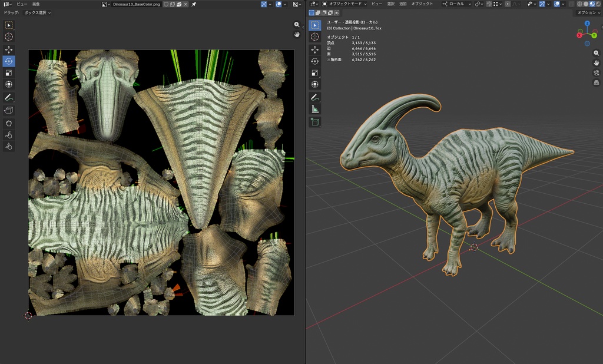The image size is (603, 364).
Task: Unlink the image with the X button
Action: pyautogui.click(x=185, y=4)
